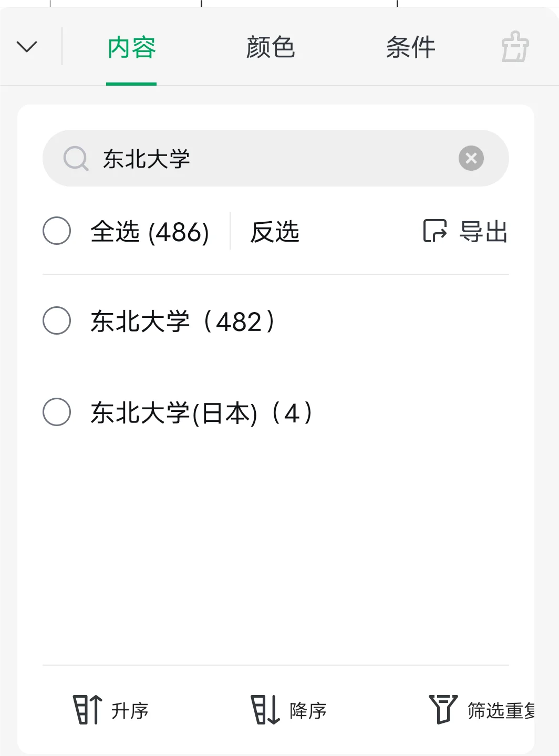Click the export arrow icon

435,231
